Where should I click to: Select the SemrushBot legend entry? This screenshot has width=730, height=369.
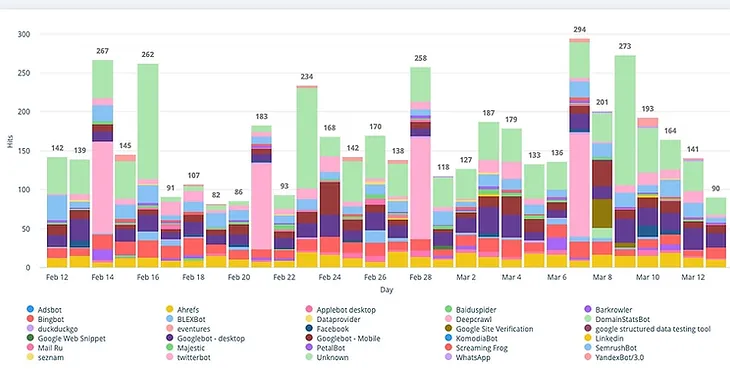pos(610,348)
